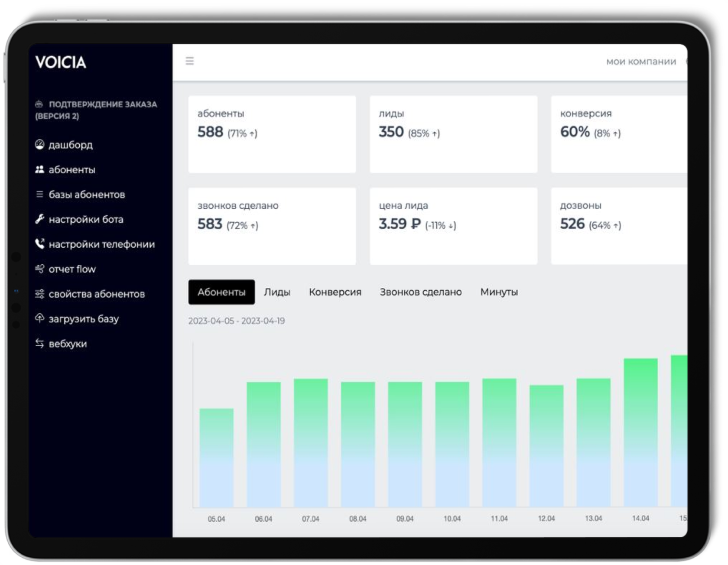Open мои компании in the header

pyautogui.click(x=641, y=62)
